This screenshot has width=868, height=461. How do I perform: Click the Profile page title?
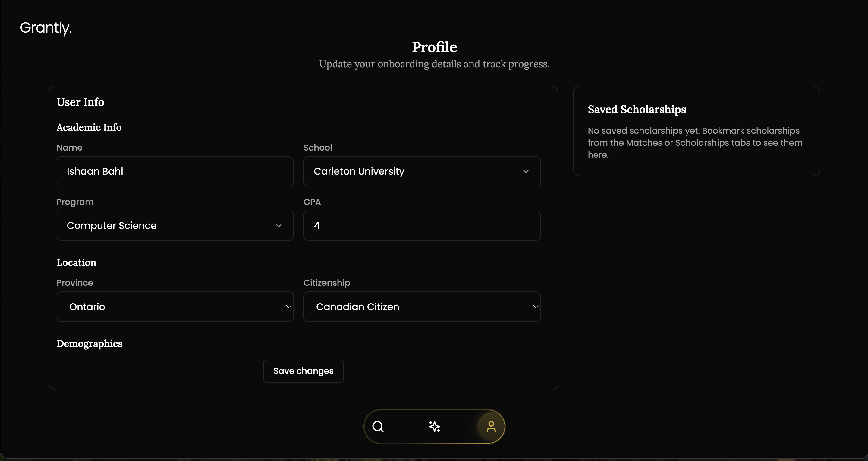(x=434, y=47)
